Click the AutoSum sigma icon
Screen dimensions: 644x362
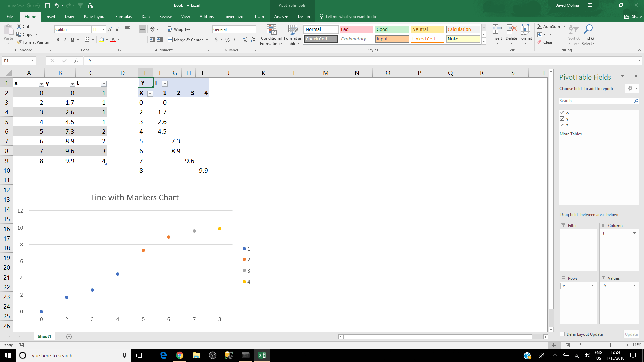point(539,26)
